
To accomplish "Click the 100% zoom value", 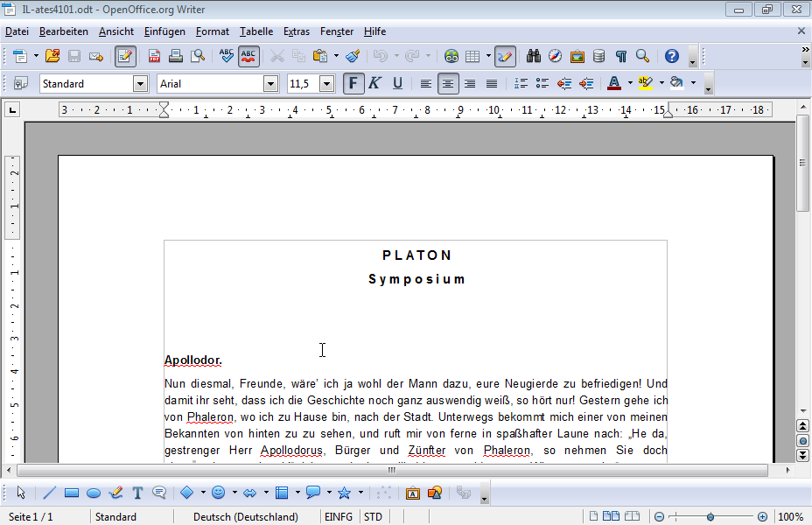I will coord(790,517).
